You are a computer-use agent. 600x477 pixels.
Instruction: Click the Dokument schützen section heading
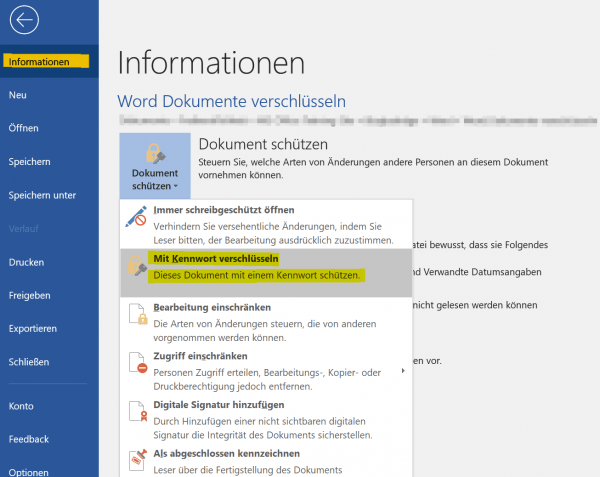pos(263,144)
